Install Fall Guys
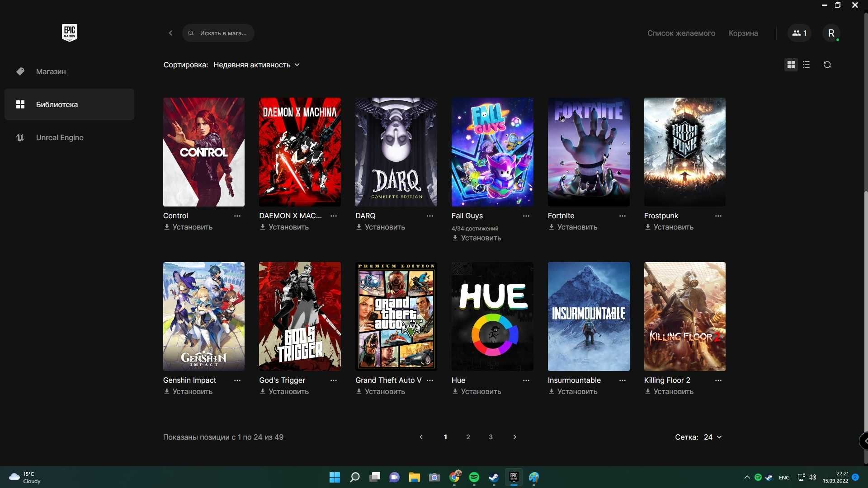Viewport: 868px width, 488px height. pos(476,238)
